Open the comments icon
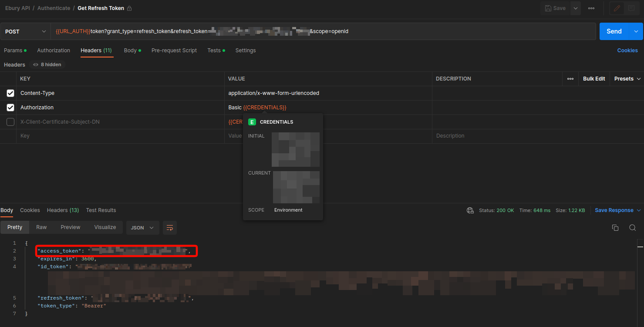This screenshot has height=327, width=644. pos(631,8)
